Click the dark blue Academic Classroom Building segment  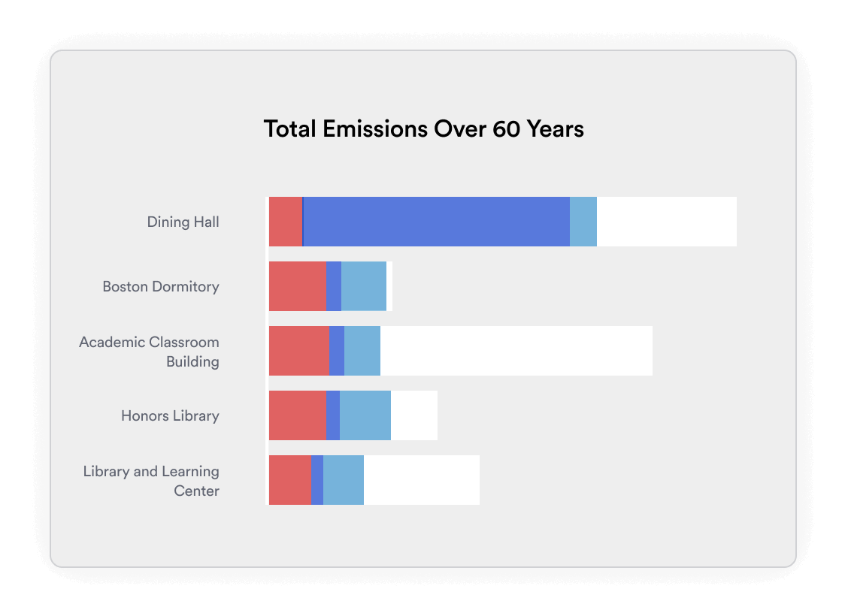tap(337, 351)
